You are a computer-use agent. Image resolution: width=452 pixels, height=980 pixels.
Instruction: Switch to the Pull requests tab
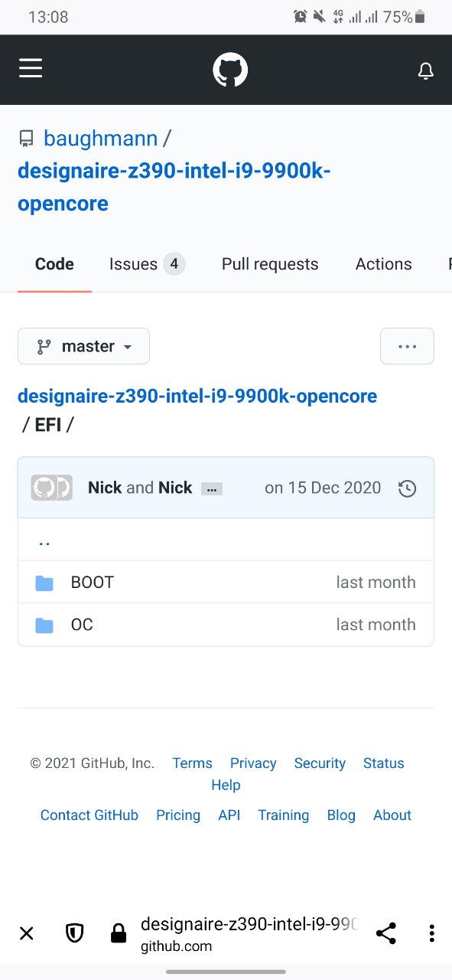point(270,264)
